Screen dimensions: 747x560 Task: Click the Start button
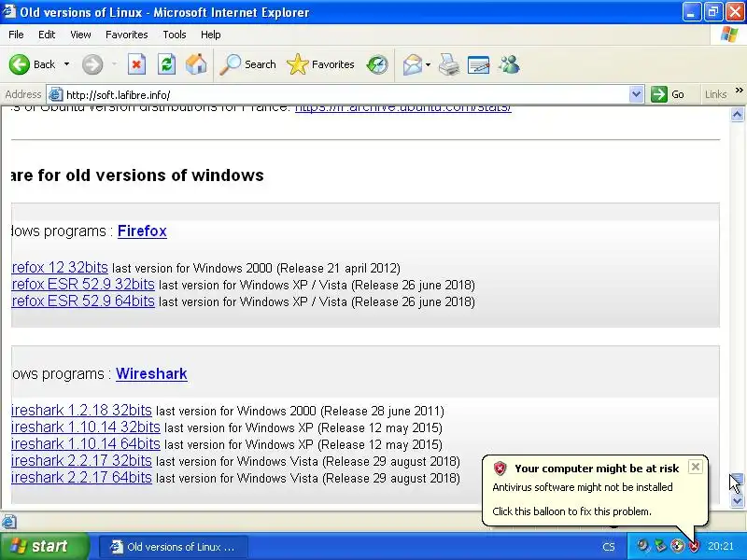click(x=44, y=546)
